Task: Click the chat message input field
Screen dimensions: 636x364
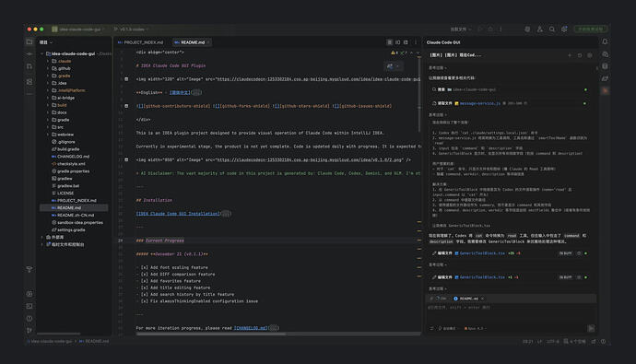Action: coord(511,312)
